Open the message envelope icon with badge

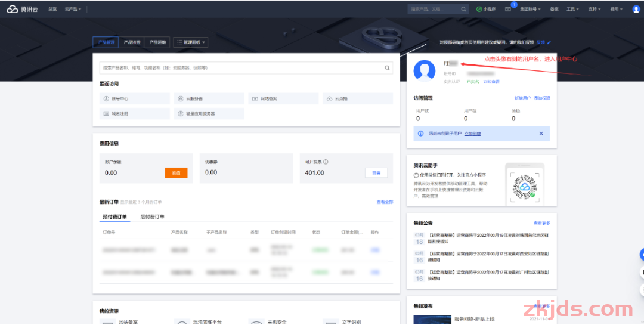click(x=508, y=9)
